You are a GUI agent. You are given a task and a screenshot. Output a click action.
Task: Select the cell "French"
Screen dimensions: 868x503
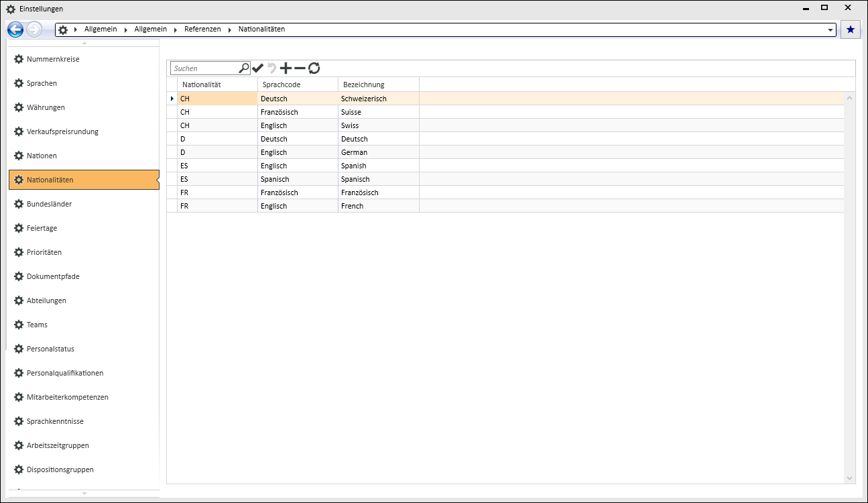coord(379,206)
